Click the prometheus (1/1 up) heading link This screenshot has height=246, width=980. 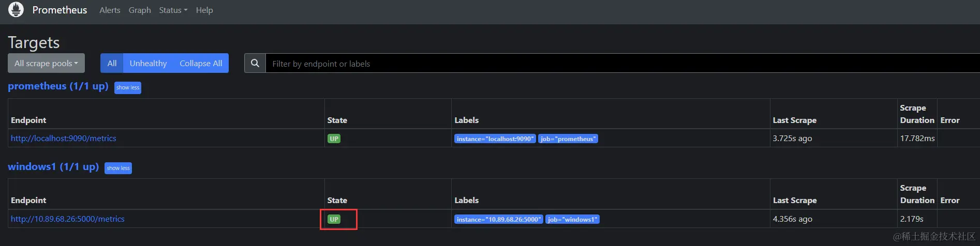point(58,86)
